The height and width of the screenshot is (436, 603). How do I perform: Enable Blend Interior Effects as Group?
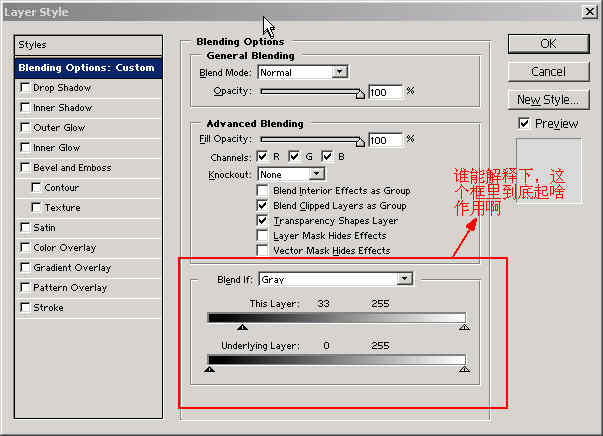pos(262,191)
